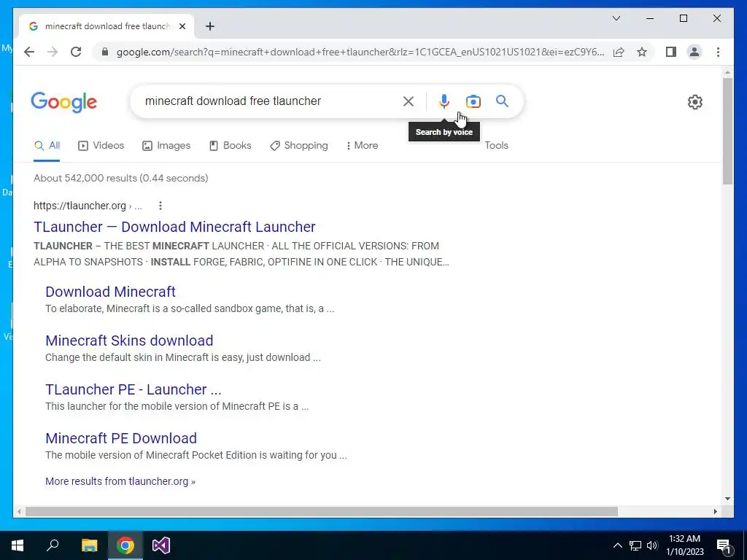Show hidden system tray icons

pyautogui.click(x=617, y=545)
